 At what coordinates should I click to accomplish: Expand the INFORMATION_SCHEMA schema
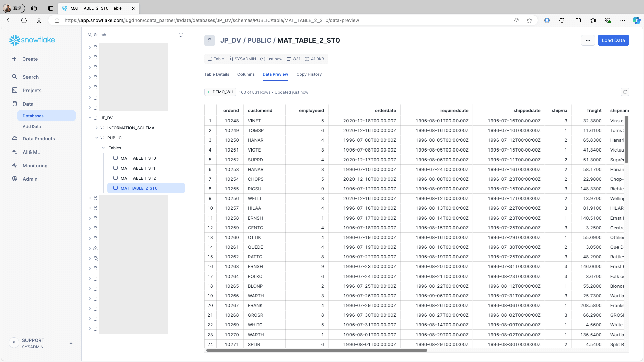pyautogui.click(x=97, y=128)
